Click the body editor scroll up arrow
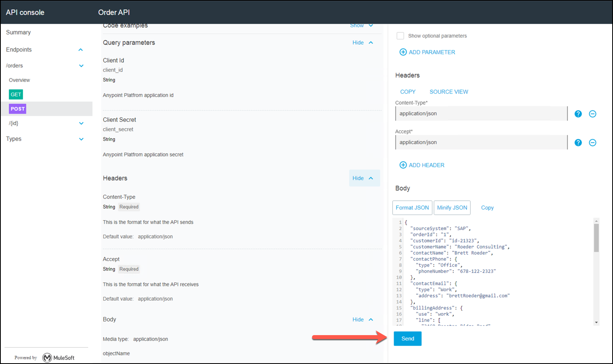 click(596, 220)
